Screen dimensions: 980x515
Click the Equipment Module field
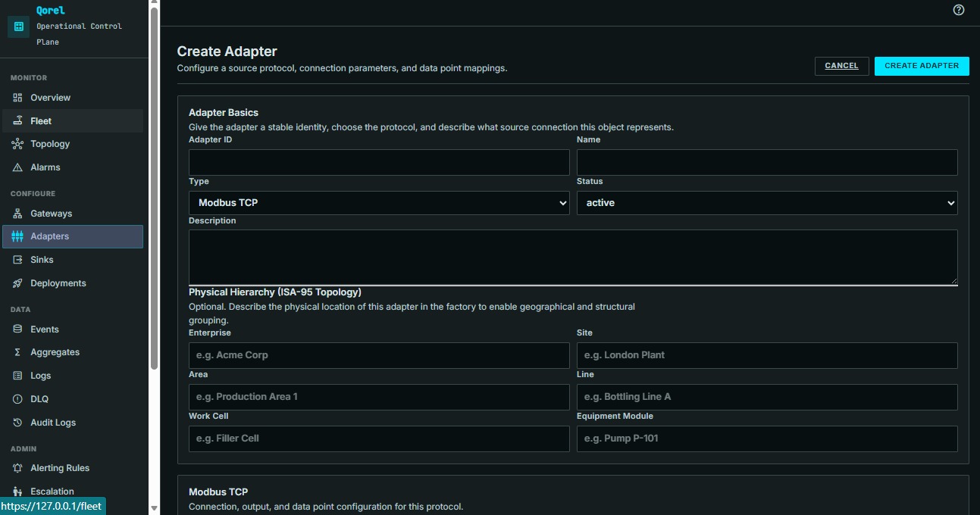click(767, 439)
